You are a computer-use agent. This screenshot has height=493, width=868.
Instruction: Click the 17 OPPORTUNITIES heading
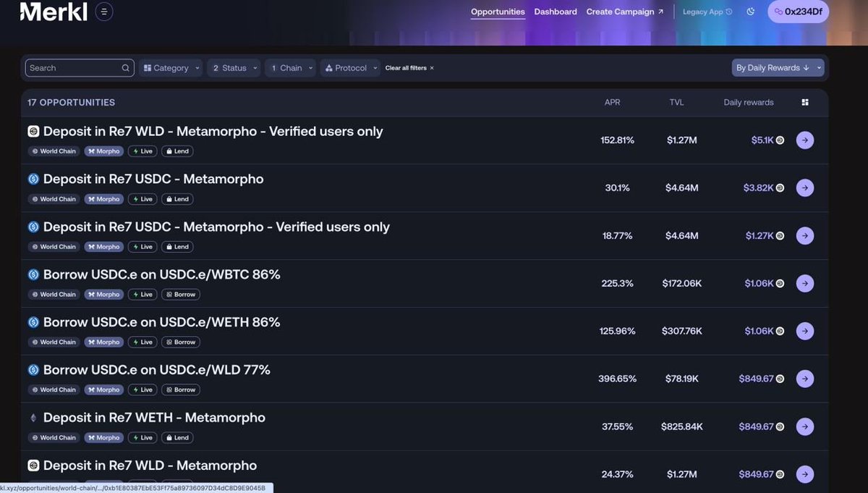pos(71,103)
